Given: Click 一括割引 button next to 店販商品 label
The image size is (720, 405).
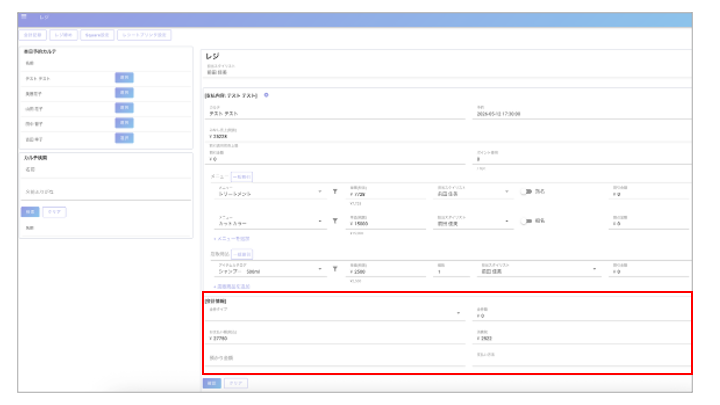Looking at the screenshot, I should pos(242,254).
